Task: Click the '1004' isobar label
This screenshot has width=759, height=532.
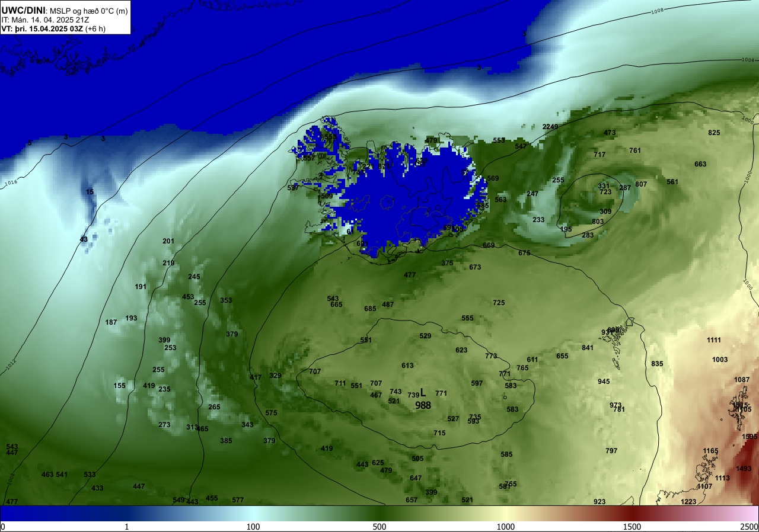Action: point(748,60)
